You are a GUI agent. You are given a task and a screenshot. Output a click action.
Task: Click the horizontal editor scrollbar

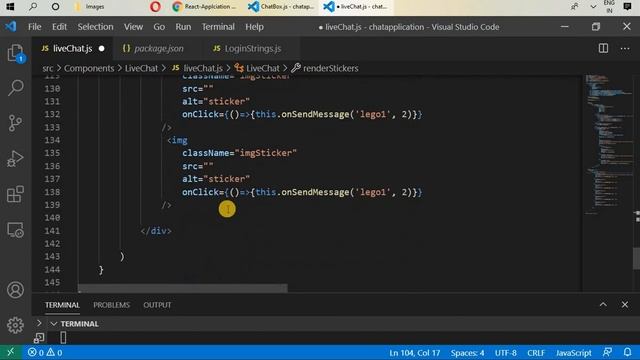182,288
